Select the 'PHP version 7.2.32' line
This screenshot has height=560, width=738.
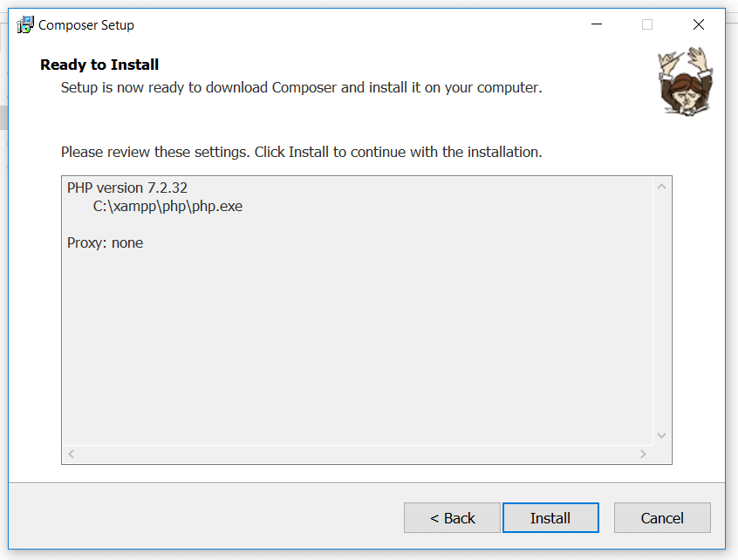pos(127,188)
